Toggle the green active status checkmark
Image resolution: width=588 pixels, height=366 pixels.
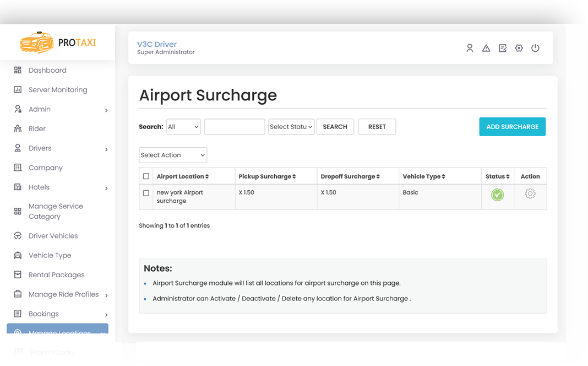[x=497, y=195]
